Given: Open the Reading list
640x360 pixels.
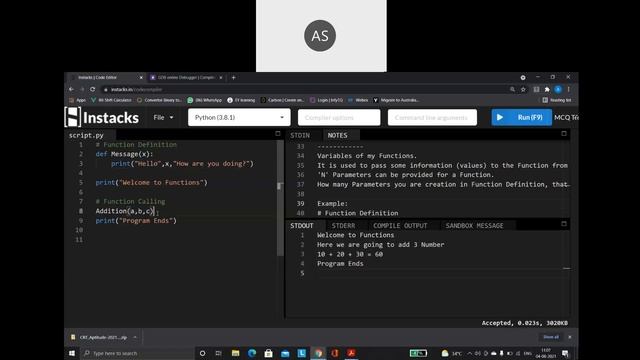Looking at the screenshot, I should coord(557,100).
